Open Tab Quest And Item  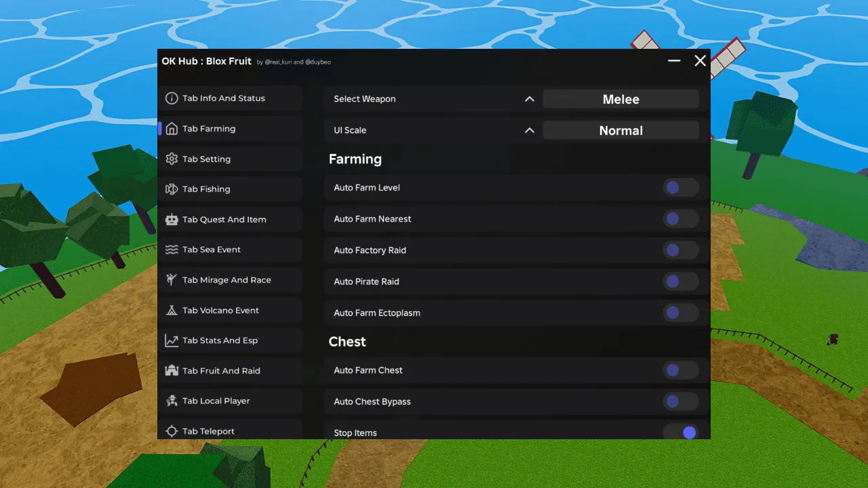(x=231, y=220)
